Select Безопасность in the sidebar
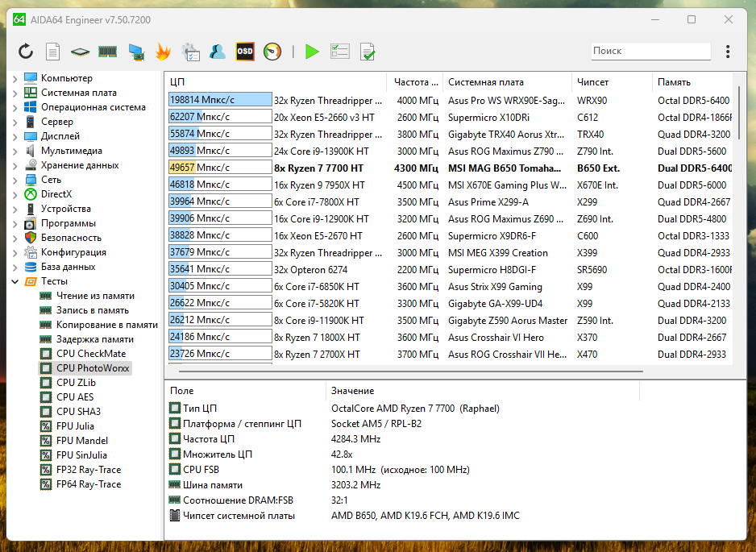Viewport: 756px width, 552px height. [x=71, y=237]
